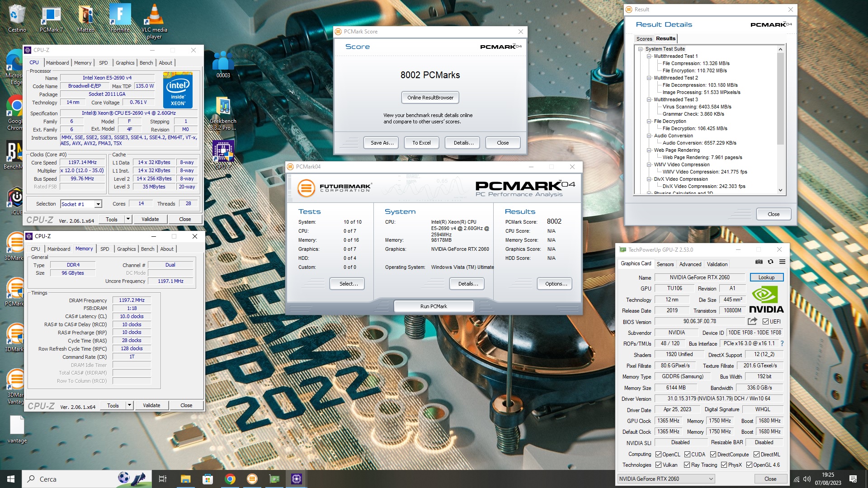Click the Bus Interface question mark help icon
The height and width of the screenshot is (488, 868).
pyautogui.click(x=782, y=343)
